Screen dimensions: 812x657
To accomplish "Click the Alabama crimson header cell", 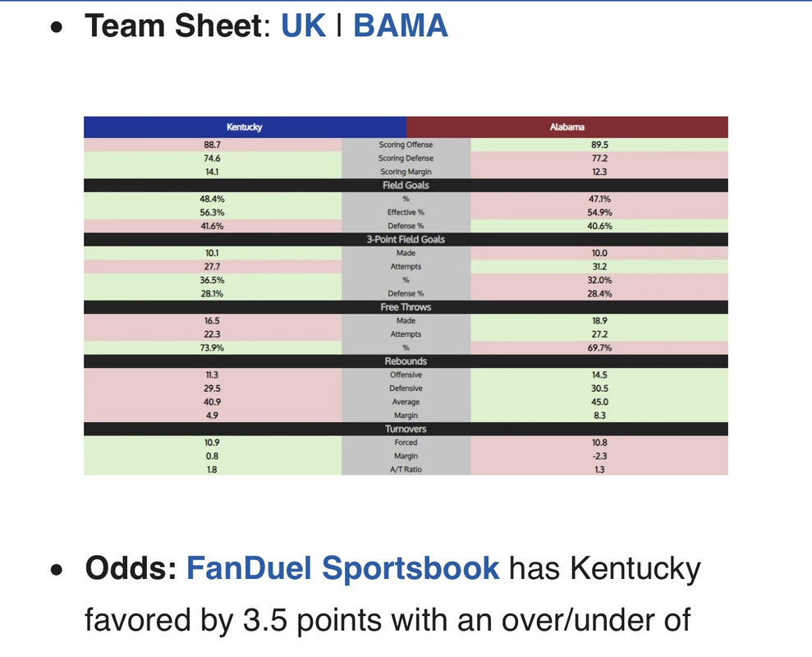I will pos(567,127).
